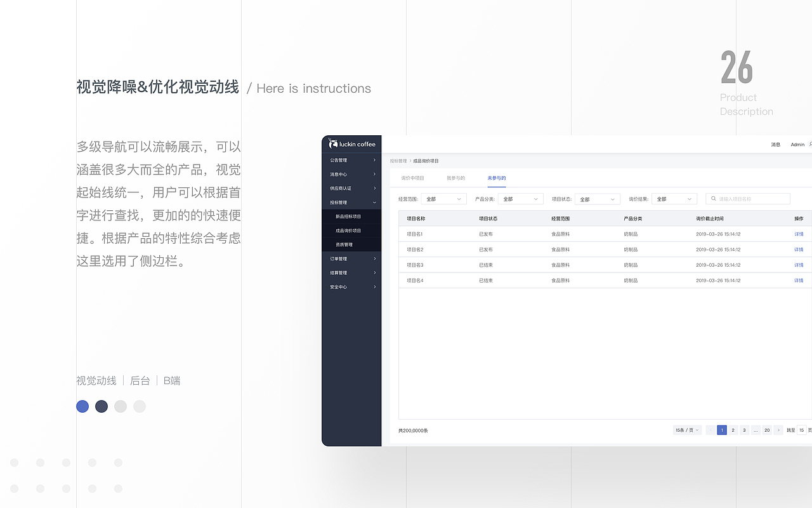Go to page 2 in pagination
This screenshot has height=508, width=812.
733,430
